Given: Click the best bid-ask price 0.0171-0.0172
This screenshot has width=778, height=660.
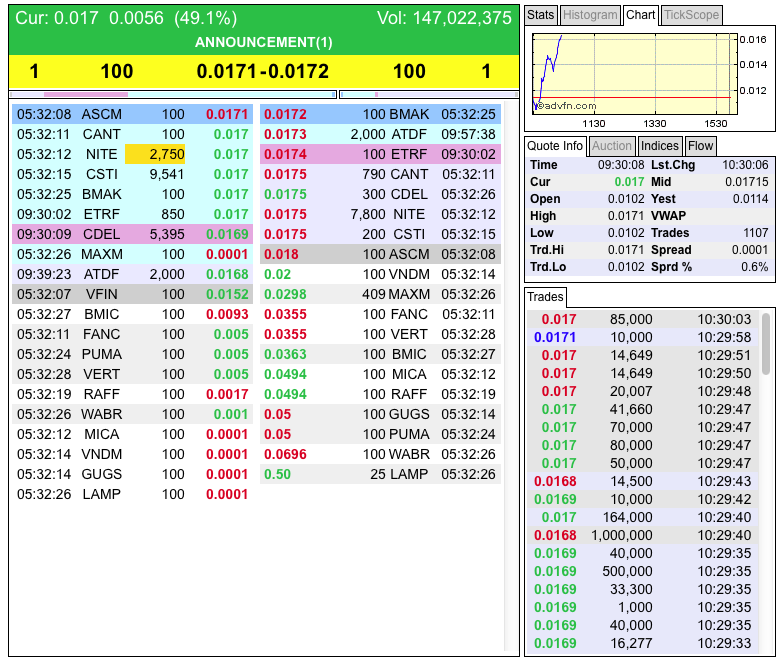Looking at the screenshot, I should 263,71.
